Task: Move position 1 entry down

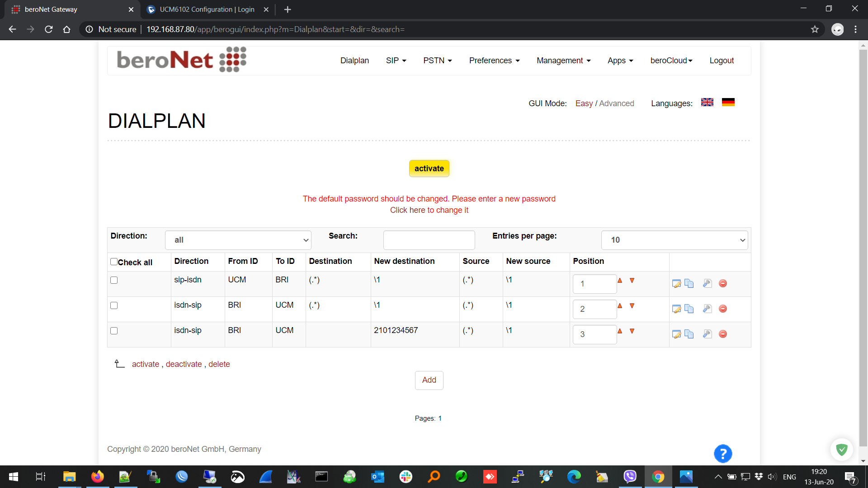Action: [632, 281]
